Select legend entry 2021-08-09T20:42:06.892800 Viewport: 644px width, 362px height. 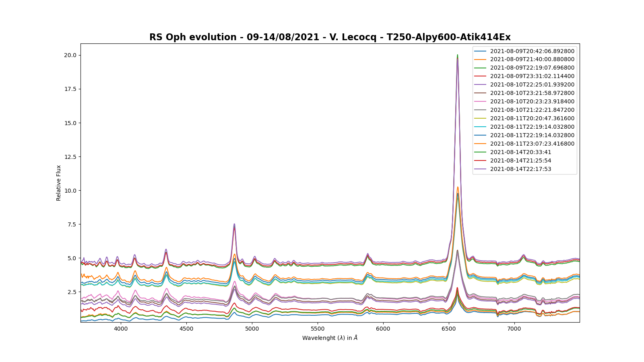(x=532, y=51)
